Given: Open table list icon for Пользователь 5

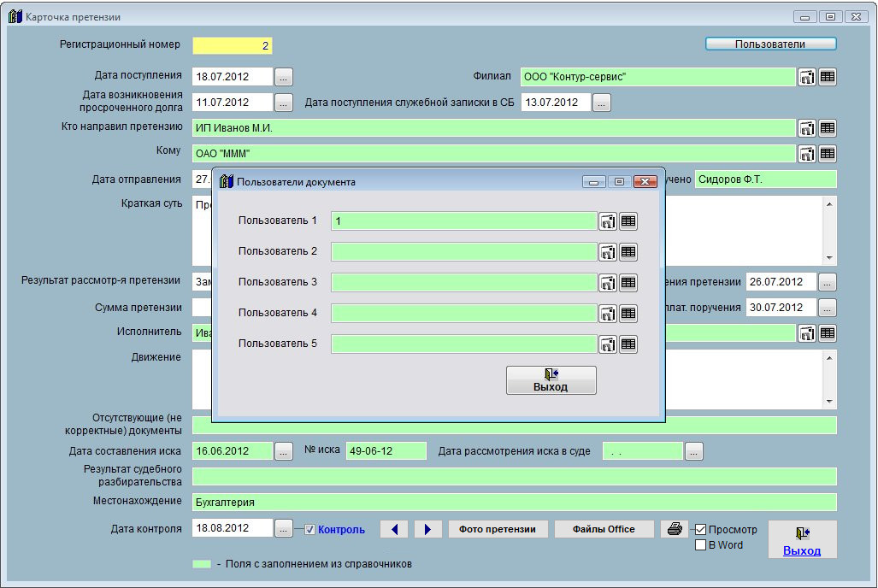Looking at the screenshot, I should click(628, 344).
